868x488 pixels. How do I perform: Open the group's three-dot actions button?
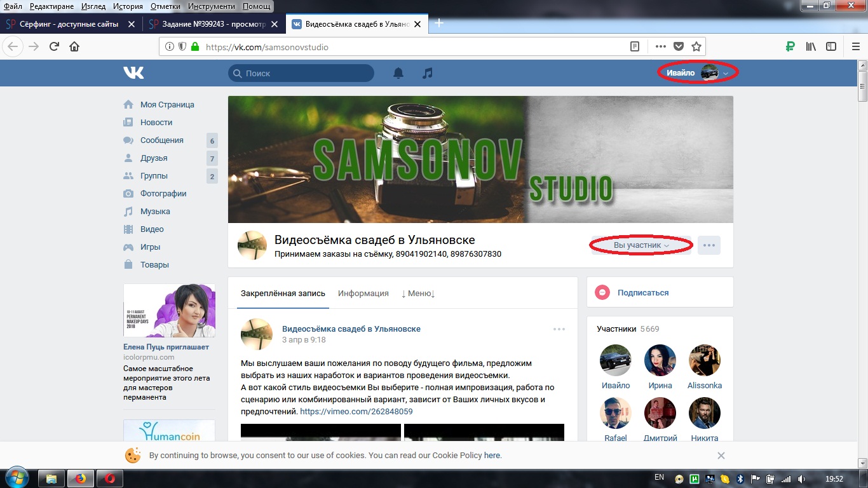pos(709,245)
